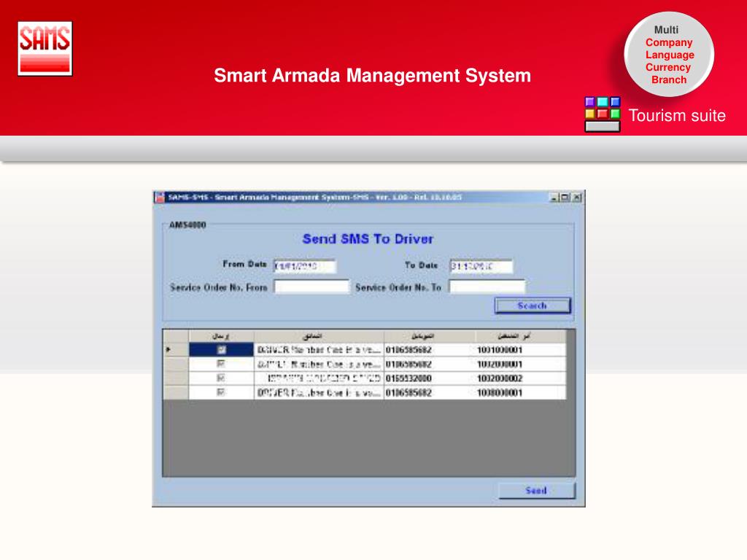Select mobile cell in order 1008000001 row
Screen dimensions: 747x560
coord(429,393)
